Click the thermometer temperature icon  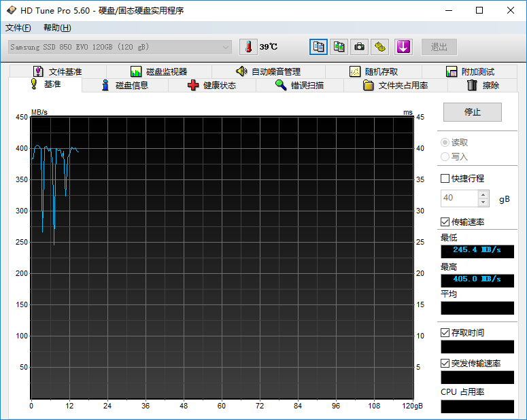pos(249,47)
